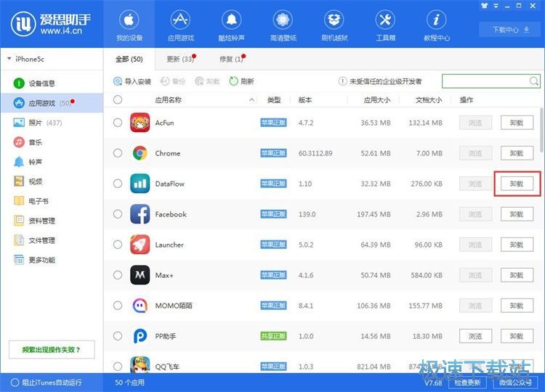Screen dimensions: 545x392
Task: Select the Max+ row radio button
Action: (118, 275)
